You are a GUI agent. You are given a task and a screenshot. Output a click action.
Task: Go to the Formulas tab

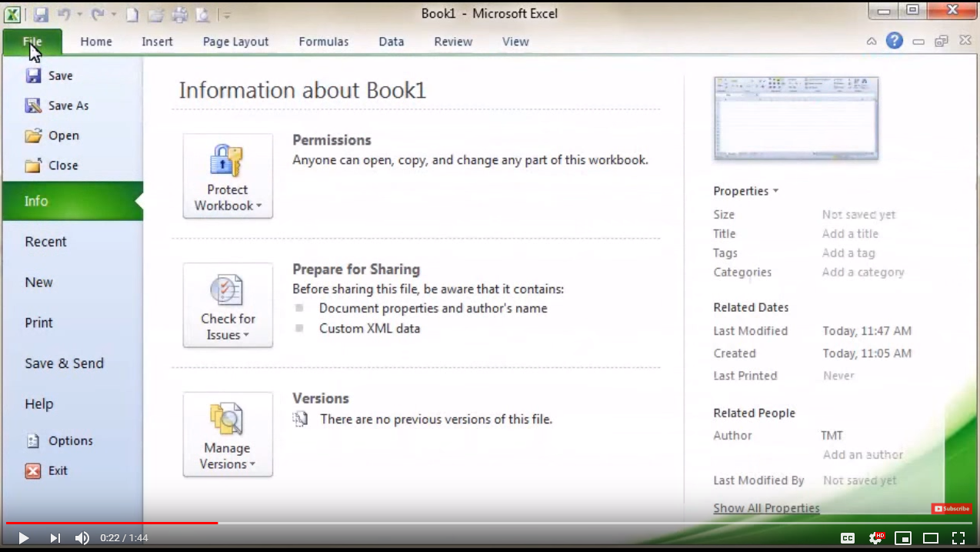[x=323, y=42]
